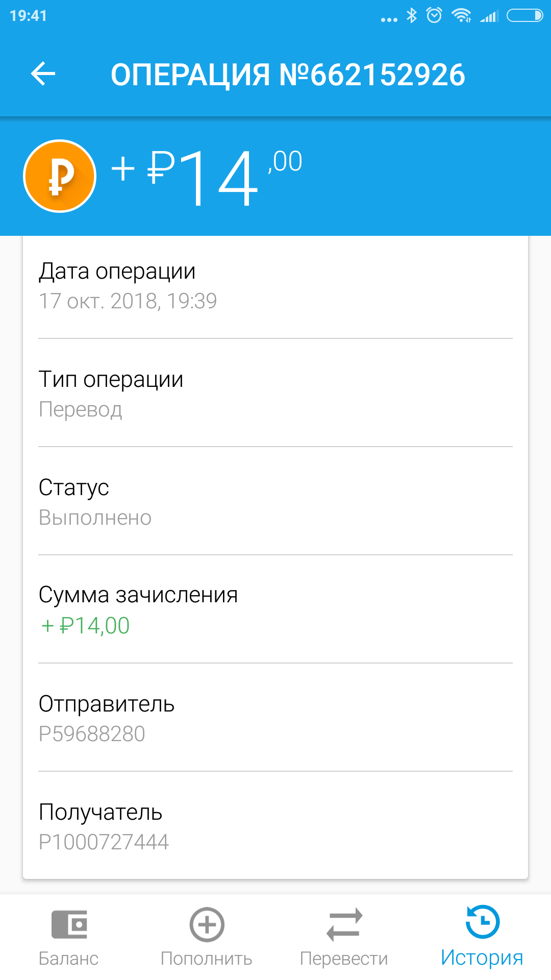551x980 pixels.
Task: Tap the Bluetooth status bar icon
Action: click(412, 16)
